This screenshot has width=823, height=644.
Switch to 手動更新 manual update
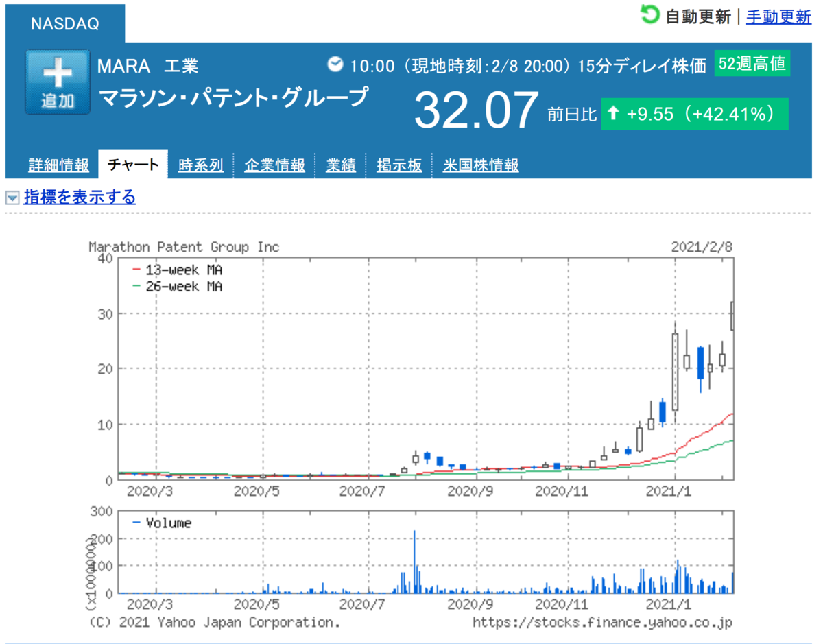778,17
